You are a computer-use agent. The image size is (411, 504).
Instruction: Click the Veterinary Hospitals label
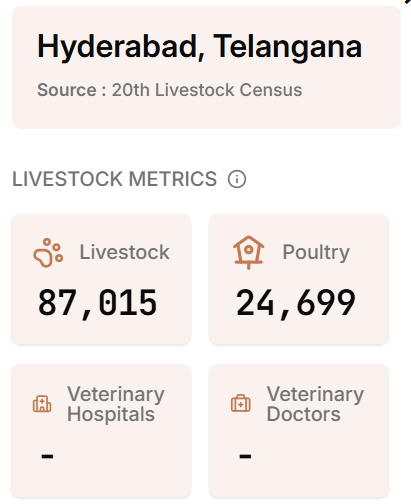[116, 404]
